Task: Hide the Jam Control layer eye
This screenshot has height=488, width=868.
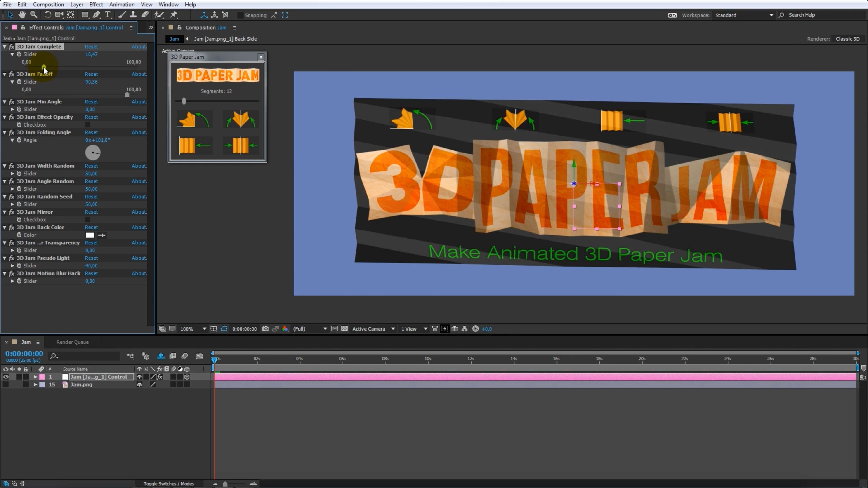Action: click(6, 377)
